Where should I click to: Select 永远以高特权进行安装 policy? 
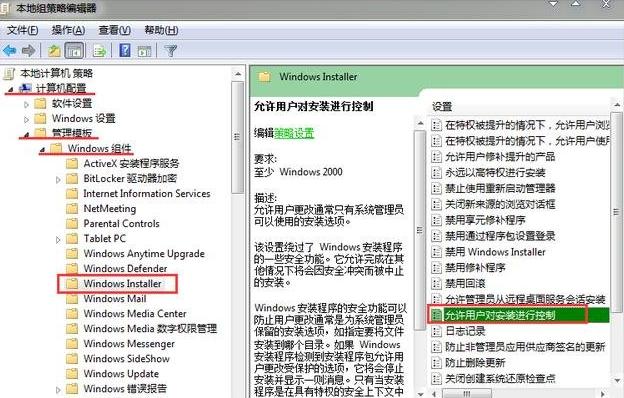(495, 173)
